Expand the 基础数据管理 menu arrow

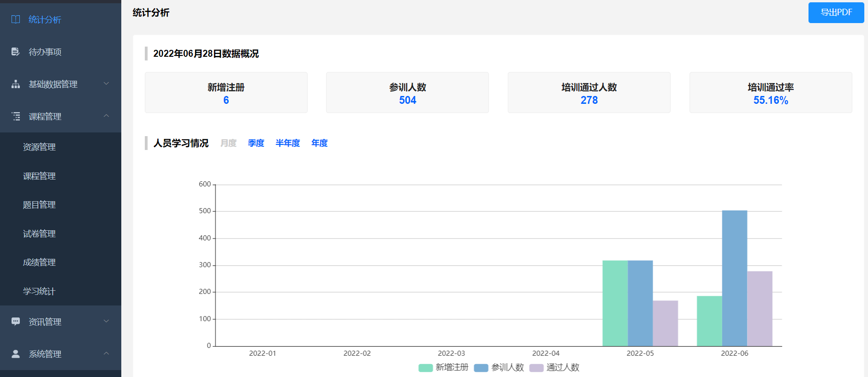click(106, 84)
